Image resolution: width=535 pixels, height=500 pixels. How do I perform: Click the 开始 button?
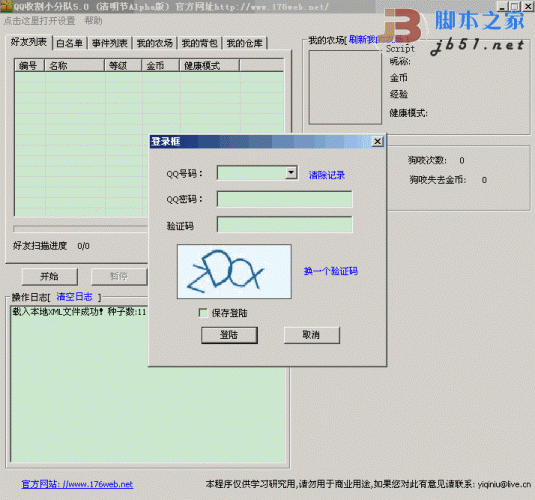click(x=49, y=276)
